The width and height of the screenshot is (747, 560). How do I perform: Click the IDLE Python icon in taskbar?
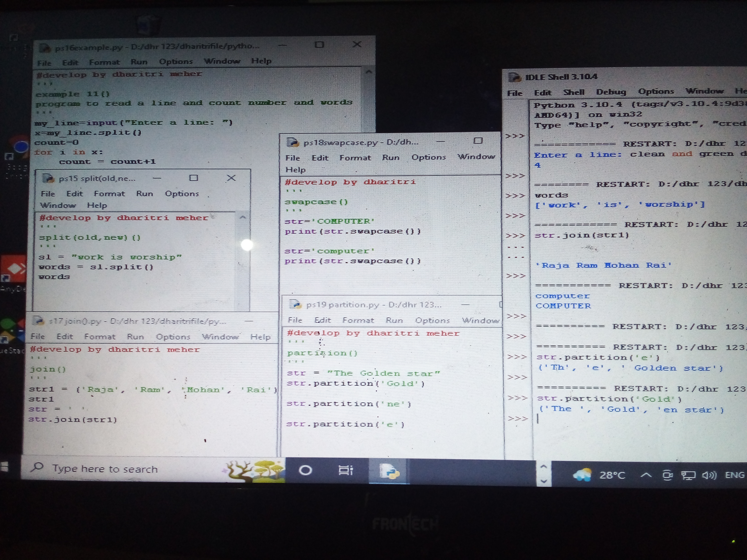[x=389, y=471]
